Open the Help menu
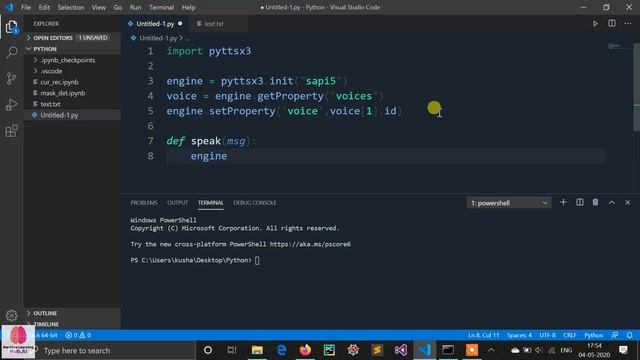 (188, 7)
